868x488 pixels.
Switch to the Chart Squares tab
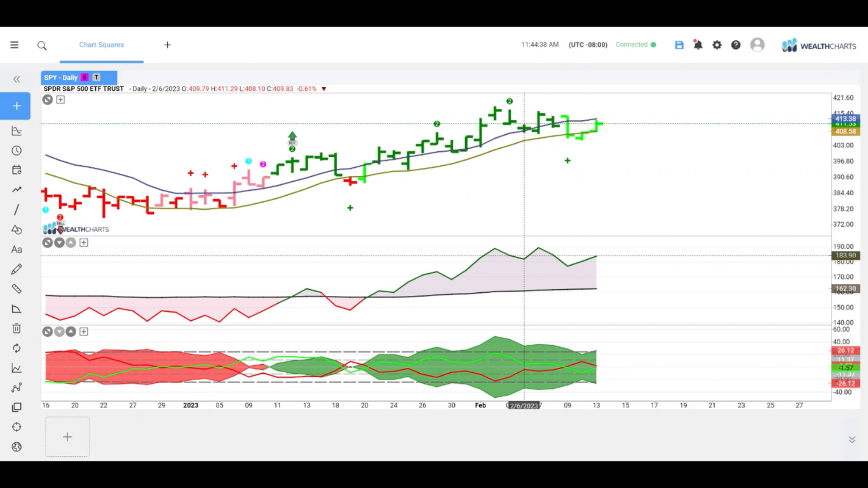click(101, 45)
